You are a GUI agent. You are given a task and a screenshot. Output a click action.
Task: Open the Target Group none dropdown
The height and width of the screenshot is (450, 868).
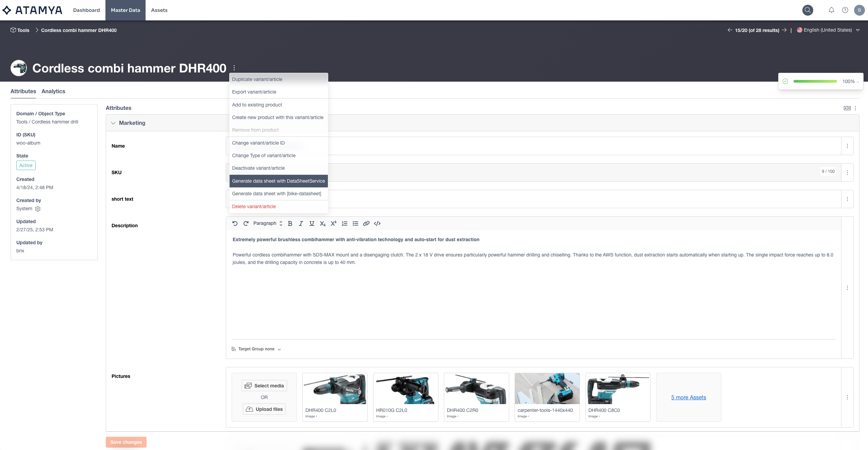point(256,349)
